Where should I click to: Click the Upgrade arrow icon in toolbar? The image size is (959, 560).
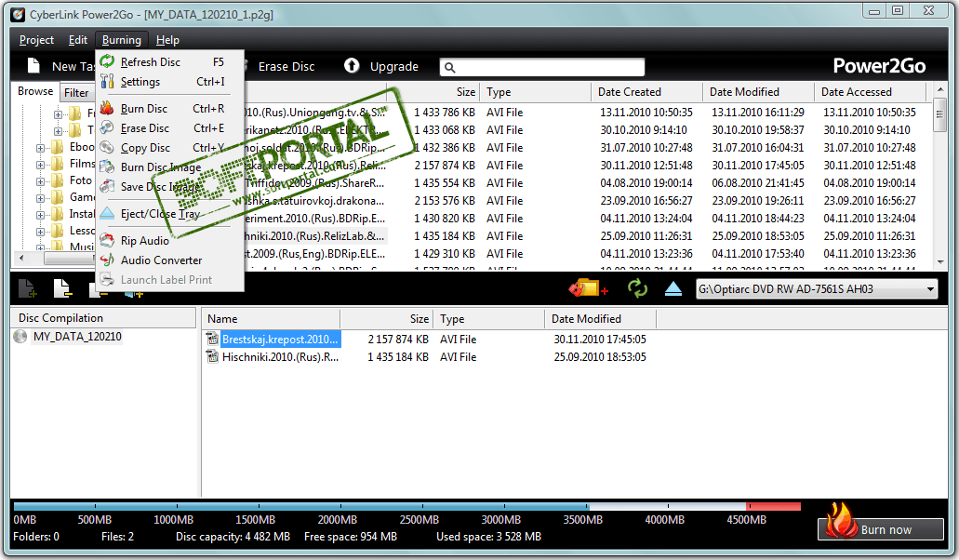tap(352, 65)
